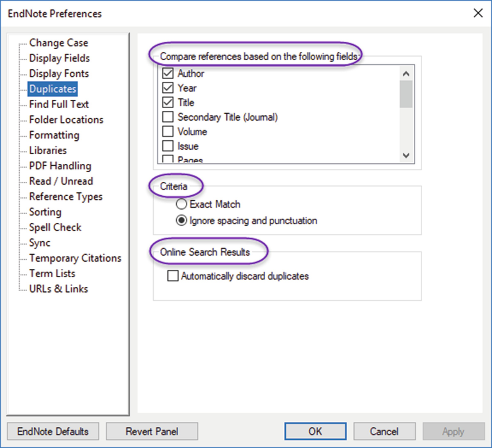This screenshot has width=492, height=448.
Task: Select Spell Check preferences
Action: click(55, 227)
